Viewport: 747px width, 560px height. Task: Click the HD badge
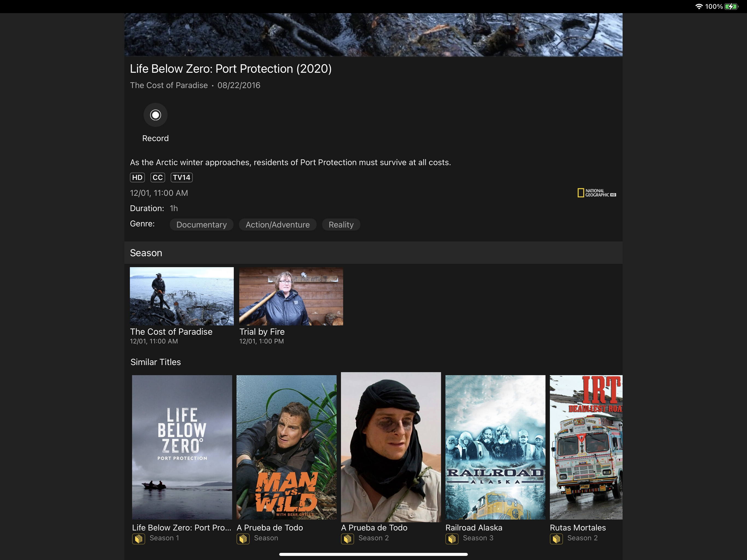coord(137,177)
